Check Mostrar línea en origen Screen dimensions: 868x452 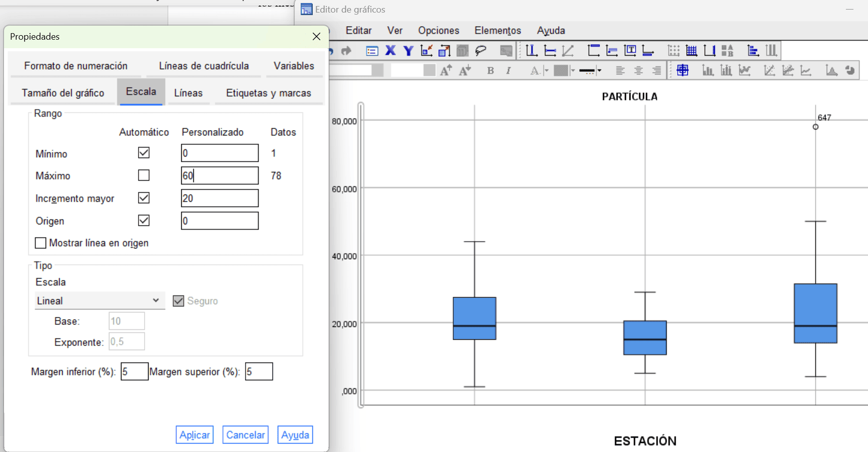pos(41,243)
